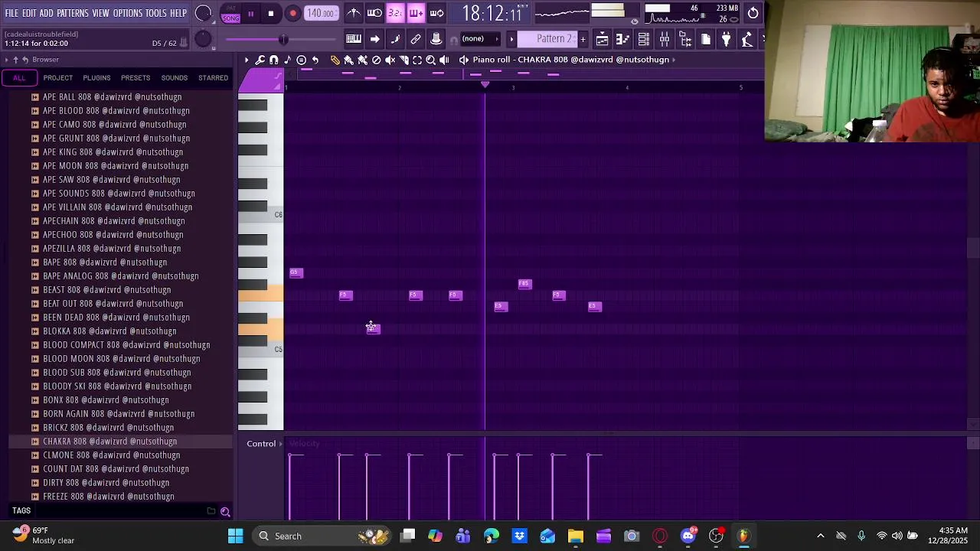This screenshot has width=980, height=551.
Task: Select the Mute tool speaker icon
Action: tap(390, 60)
